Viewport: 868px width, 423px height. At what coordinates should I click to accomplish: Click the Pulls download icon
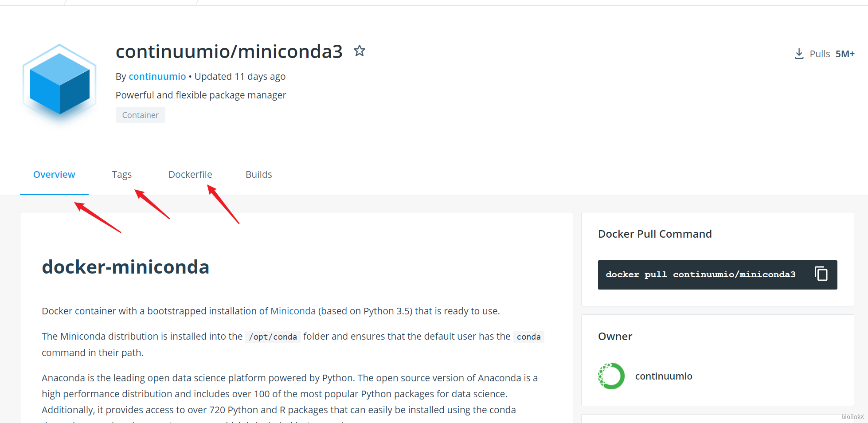[x=799, y=54]
